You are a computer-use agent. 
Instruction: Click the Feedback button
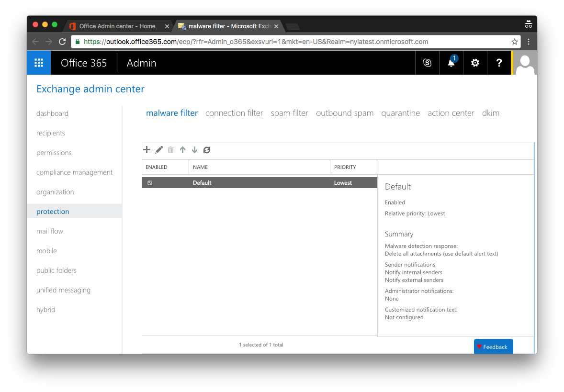(x=493, y=346)
